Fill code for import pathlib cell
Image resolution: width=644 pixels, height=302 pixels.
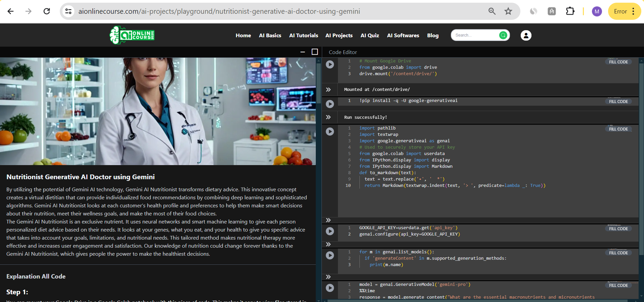618,129
